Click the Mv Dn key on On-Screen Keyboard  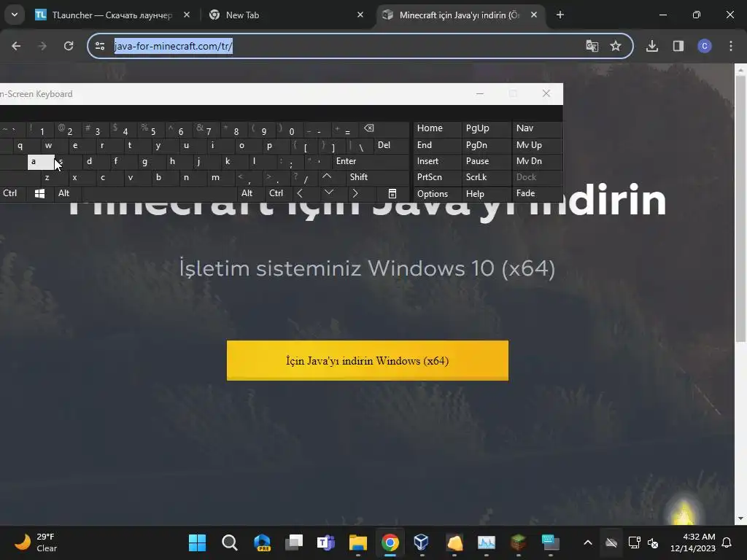tap(538, 161)
